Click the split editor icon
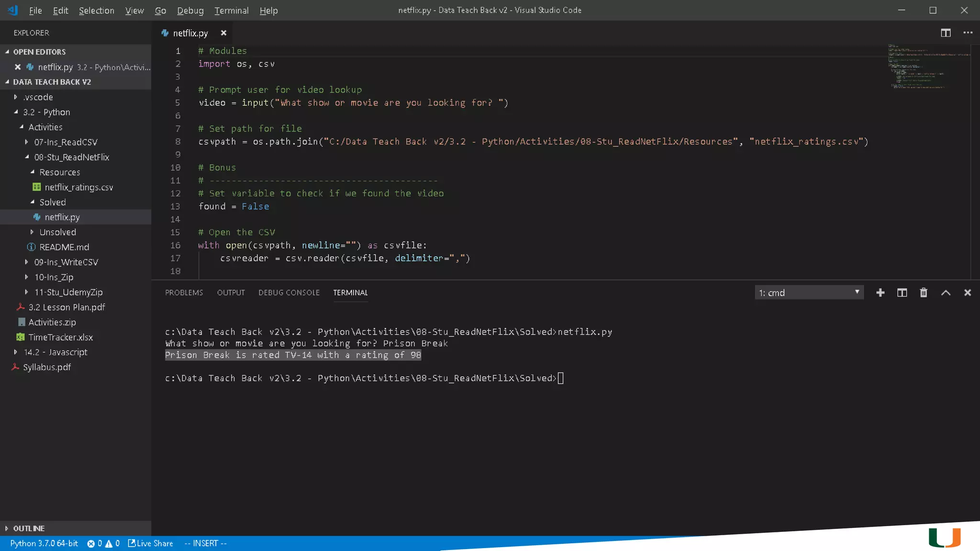The image size is (980, 551). click(x=946, y=33)
